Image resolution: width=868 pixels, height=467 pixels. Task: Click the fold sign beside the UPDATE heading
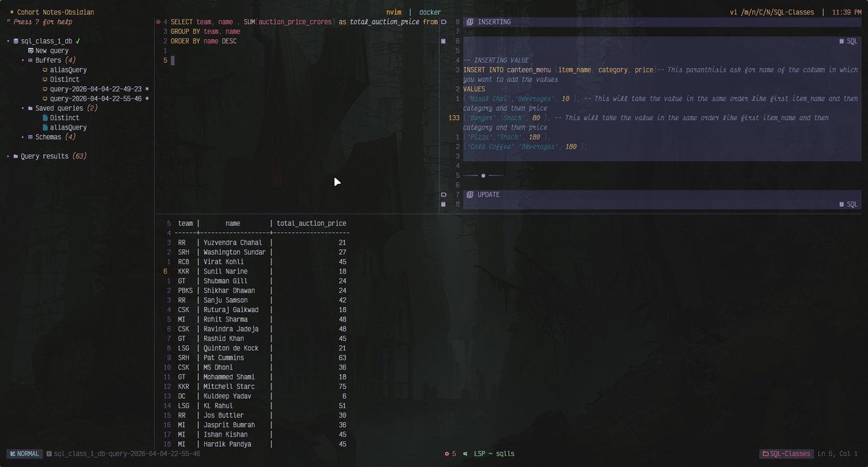(x=443, y=195)
